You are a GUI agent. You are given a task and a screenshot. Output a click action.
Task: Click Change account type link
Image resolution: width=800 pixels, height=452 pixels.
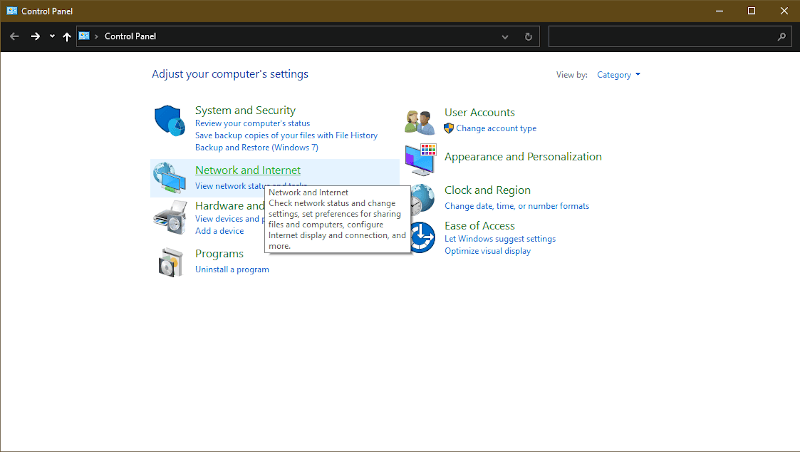click(496, 129)
